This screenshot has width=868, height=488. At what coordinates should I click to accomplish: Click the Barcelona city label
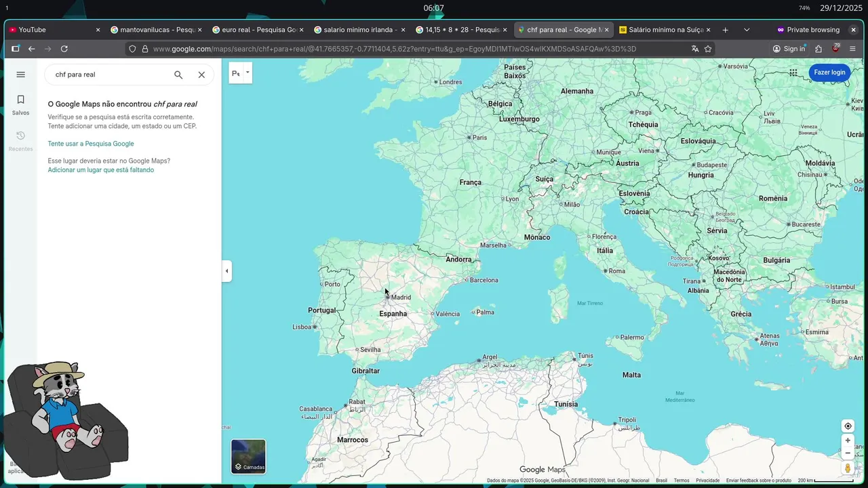pyautogui.click(x=484, y=280)
